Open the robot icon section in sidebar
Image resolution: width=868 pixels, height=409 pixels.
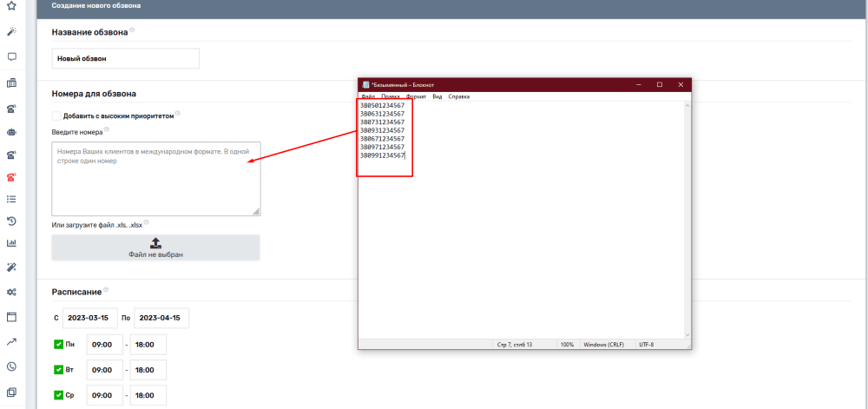point(12,133)
